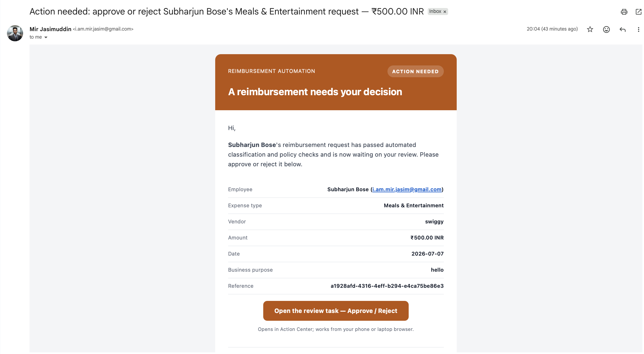Click the 'Opens in Action Center' note
The width and height of the screenshot is (644, 354).
tap(336, 329)
